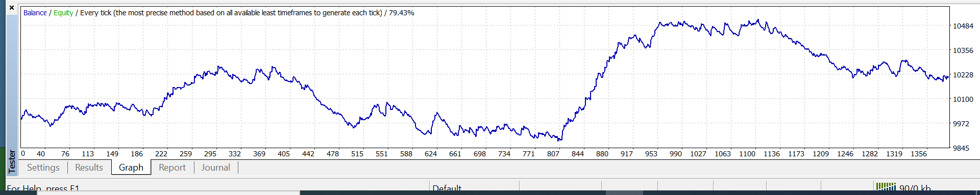Click the 10100 value on the Y-axis
The image size is (980, 195).
coord(963,99)
